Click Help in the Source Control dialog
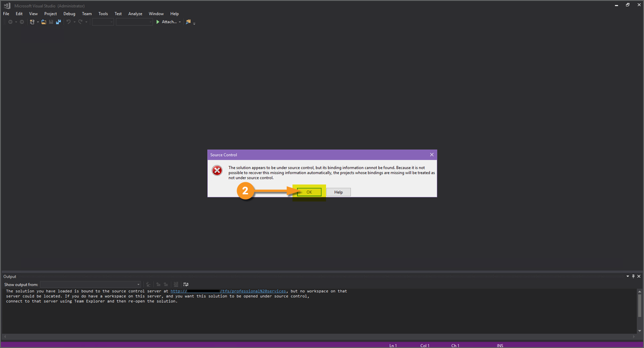Screen dimensions: 644x348 [339, 192]
